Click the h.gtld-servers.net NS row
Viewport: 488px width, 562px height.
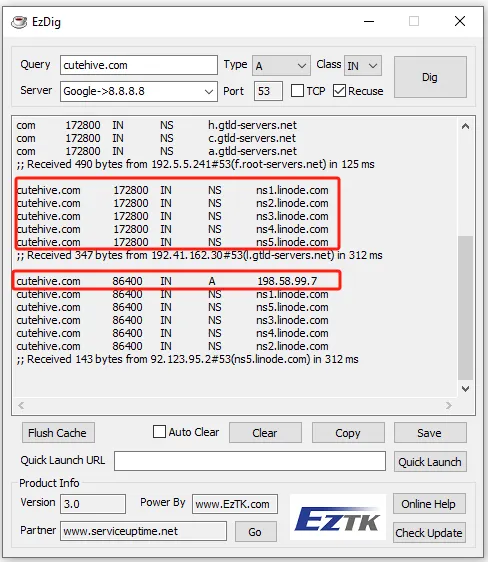tap(157, 125)
